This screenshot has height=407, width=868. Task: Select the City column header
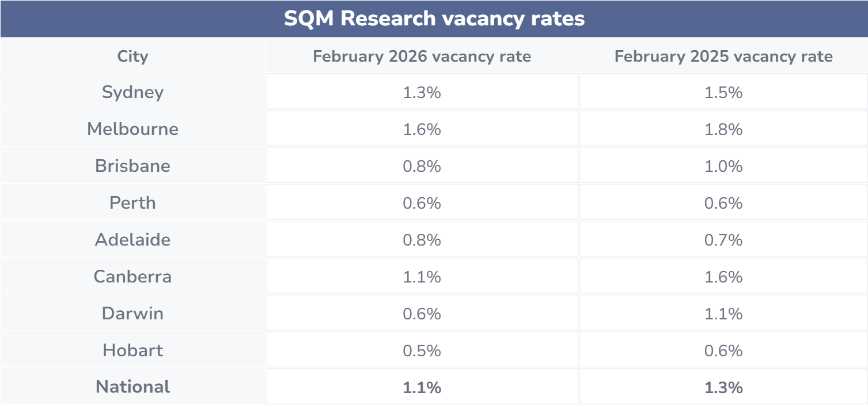pyautogui.click(x=132, y=56)
